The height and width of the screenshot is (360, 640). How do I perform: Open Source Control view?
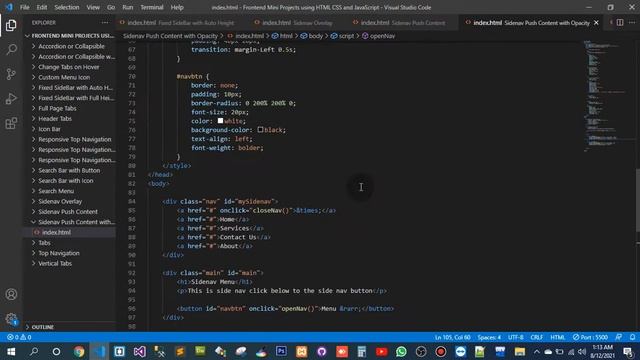[x=11, y=74]
